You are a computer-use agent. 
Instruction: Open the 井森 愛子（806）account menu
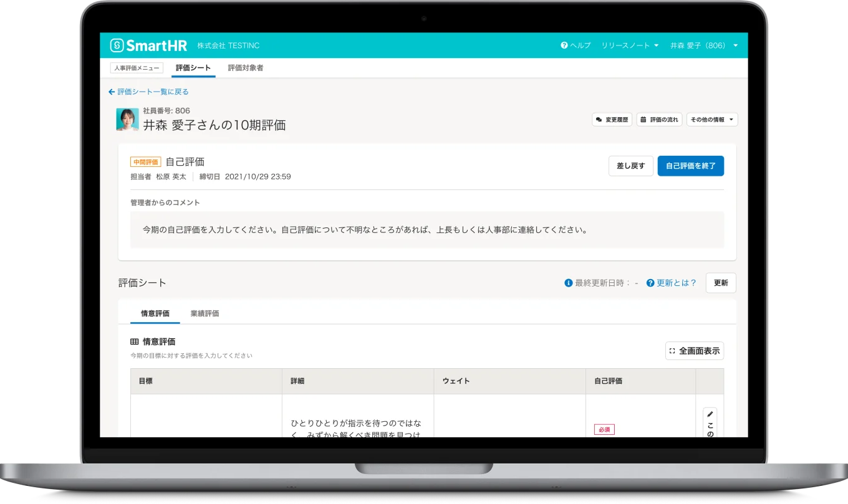(x=704, y=45)
